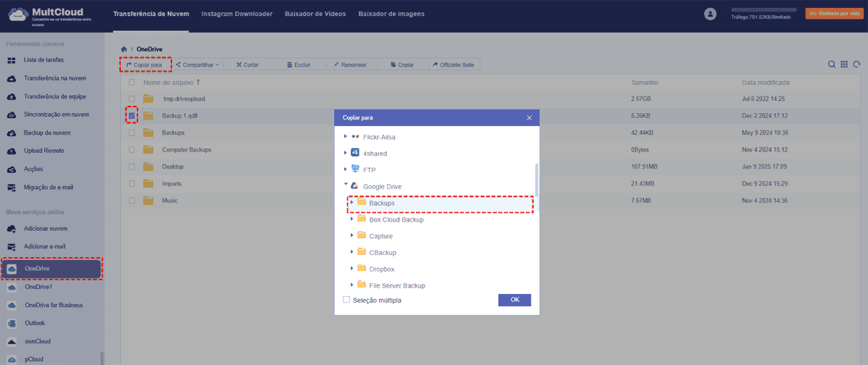Image resolution: width=868 pixels, height=365 pixels.
Task: Click the Renomear toolbar button
Action: pos(349,64)
